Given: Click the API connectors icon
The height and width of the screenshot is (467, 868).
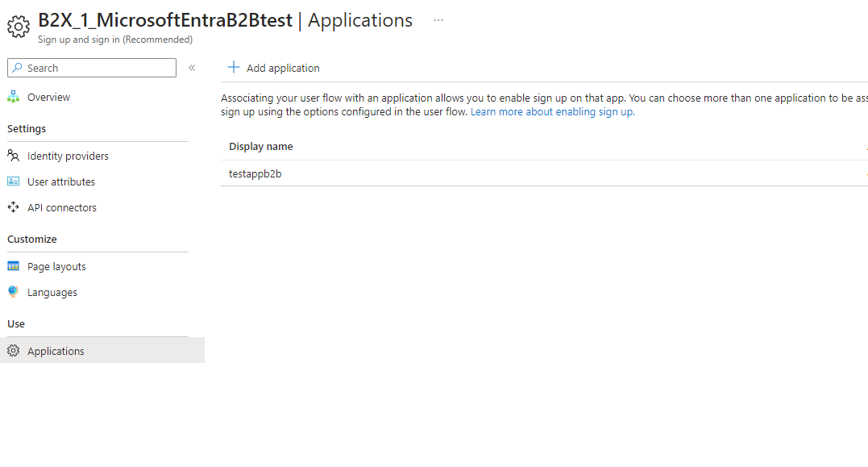Looking at the screenshot, I should 13,207.
